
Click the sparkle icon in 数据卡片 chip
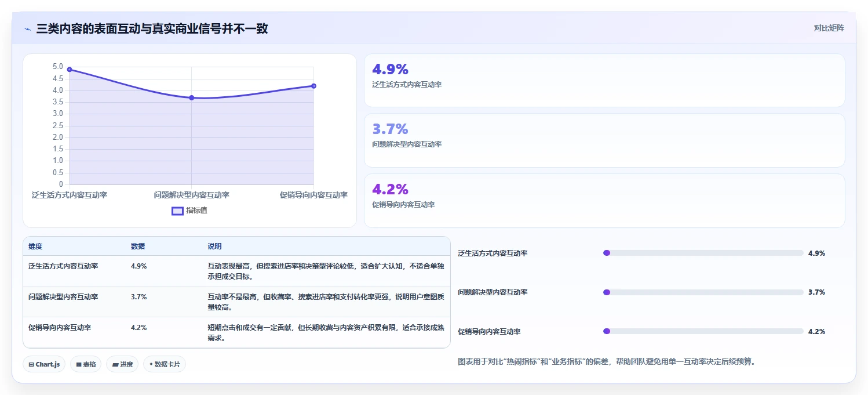coord(151,365)
